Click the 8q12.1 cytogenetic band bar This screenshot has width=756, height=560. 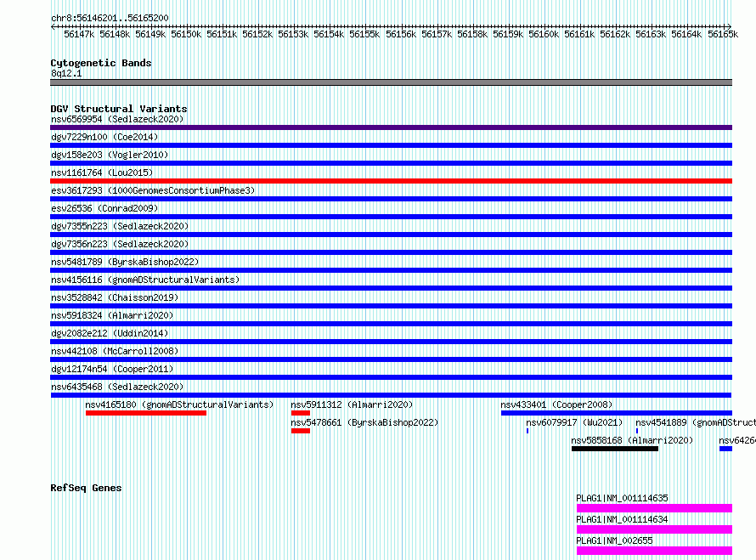tap(391, 82)
